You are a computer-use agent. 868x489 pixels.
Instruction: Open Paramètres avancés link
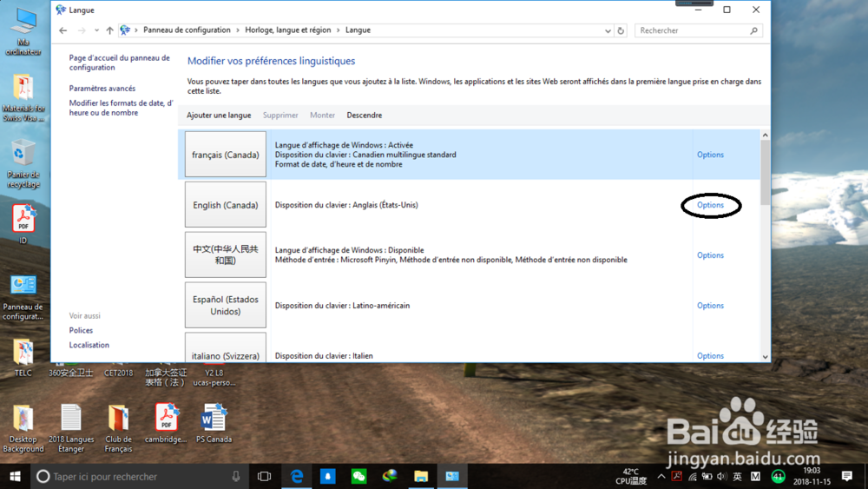click(x=102, y=88)
